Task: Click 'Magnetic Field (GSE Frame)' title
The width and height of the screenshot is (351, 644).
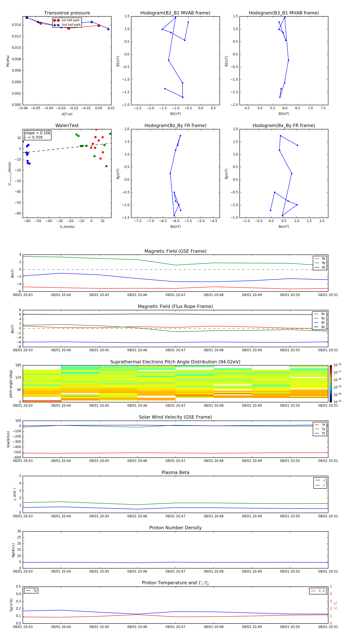Action: (x=175, y=251)
